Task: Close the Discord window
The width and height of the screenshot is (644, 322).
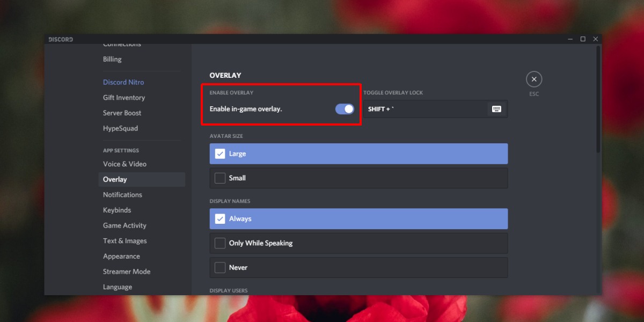Action: coord(595,39)
